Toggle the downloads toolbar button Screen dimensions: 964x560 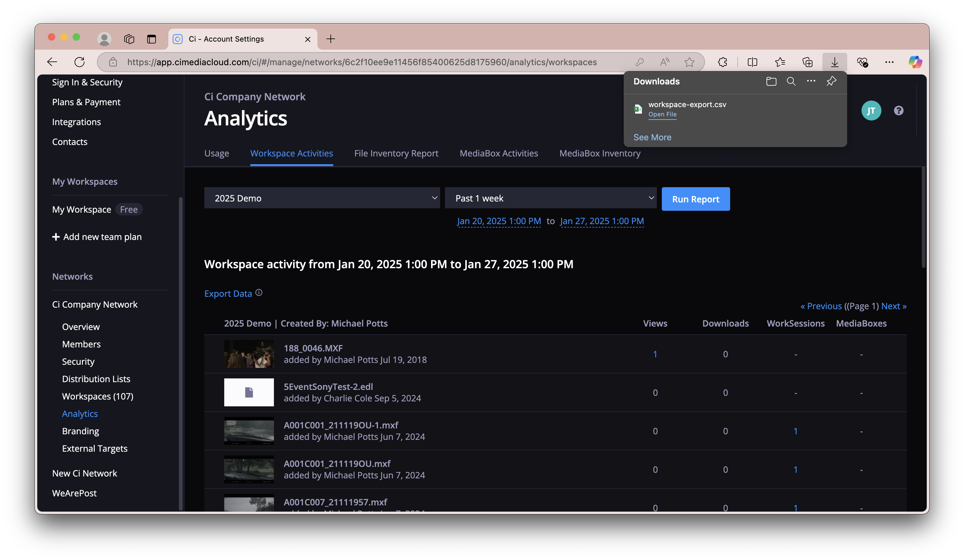coord(835,62)
